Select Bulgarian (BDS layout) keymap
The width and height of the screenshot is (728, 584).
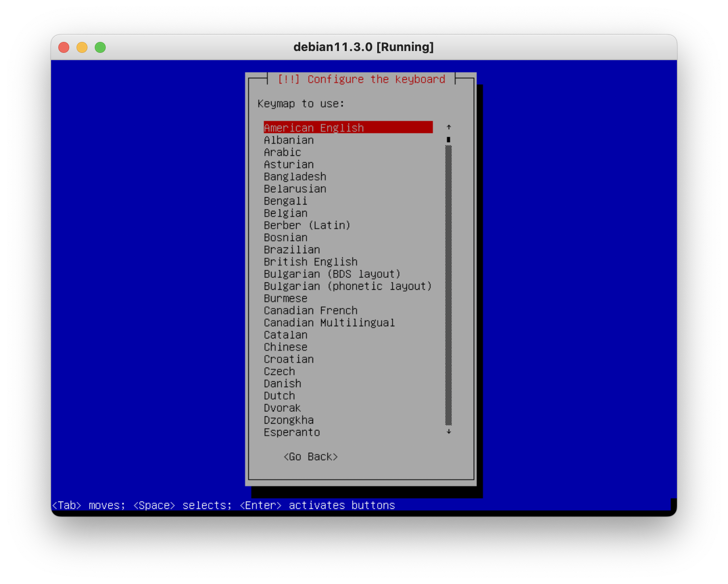332,274
